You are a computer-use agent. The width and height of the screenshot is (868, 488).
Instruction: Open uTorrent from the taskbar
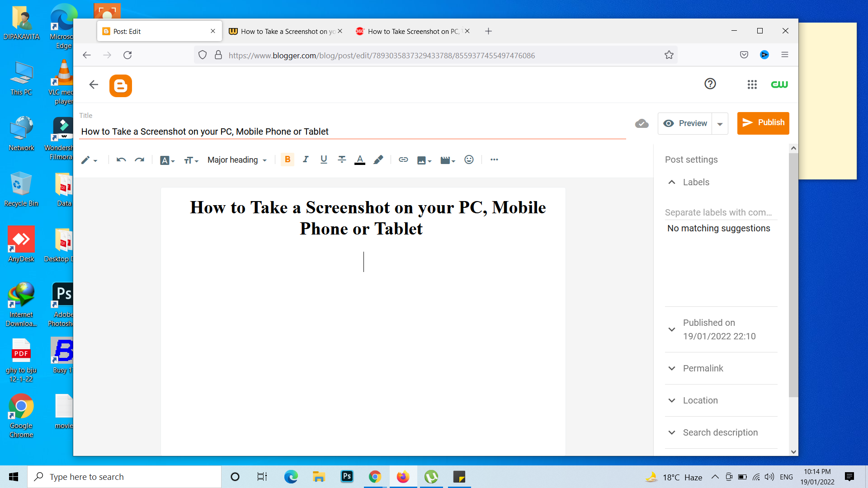tap(431, 477)
